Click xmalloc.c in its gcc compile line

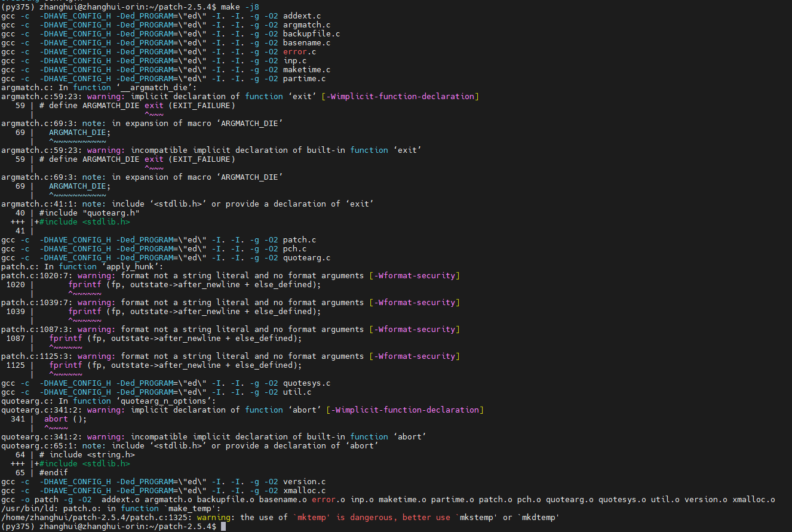305,490
